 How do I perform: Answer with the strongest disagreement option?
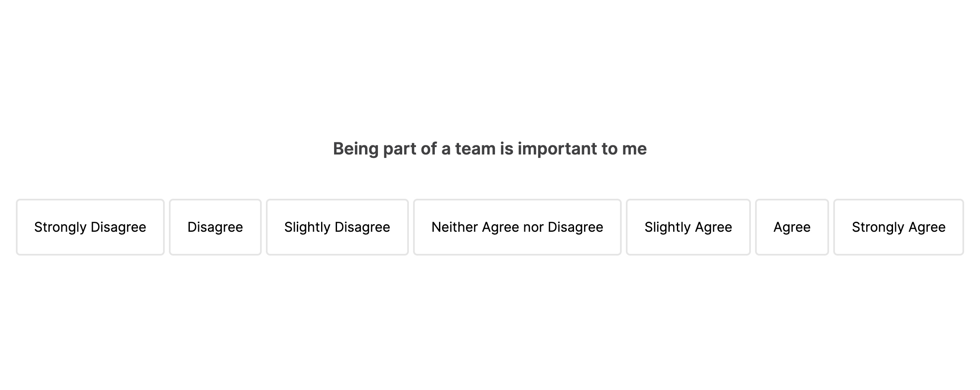[x=90, y=227]
